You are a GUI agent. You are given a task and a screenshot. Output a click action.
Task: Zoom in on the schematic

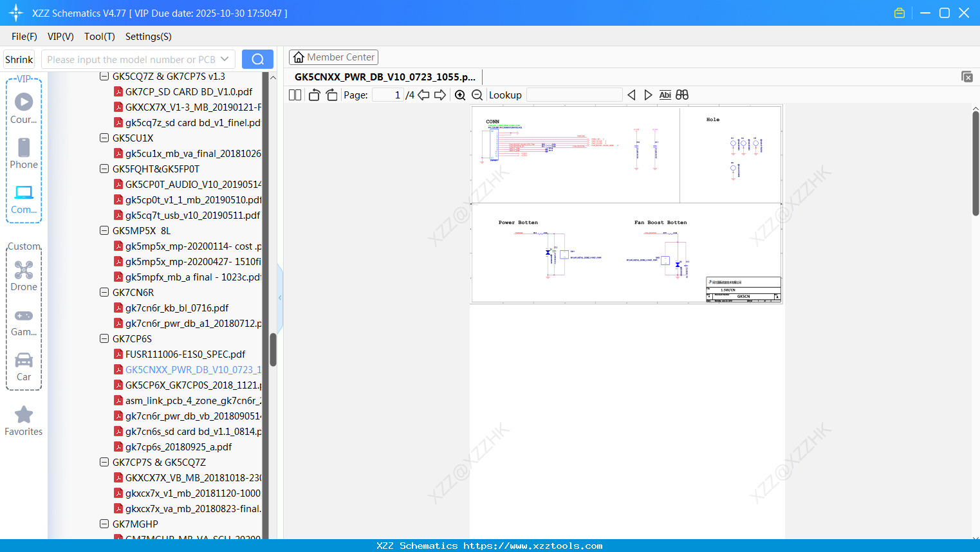tap(460, 95)
